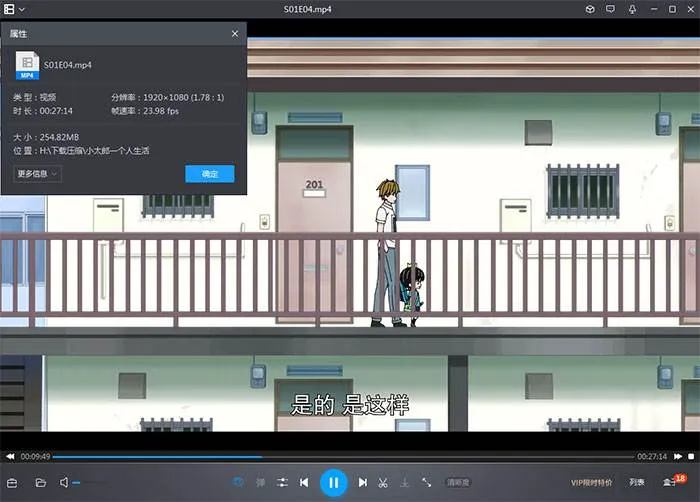This screenshot has height=502, width=700.
Task: Open the 盒子 box with badge
Action: pos(673,481)
